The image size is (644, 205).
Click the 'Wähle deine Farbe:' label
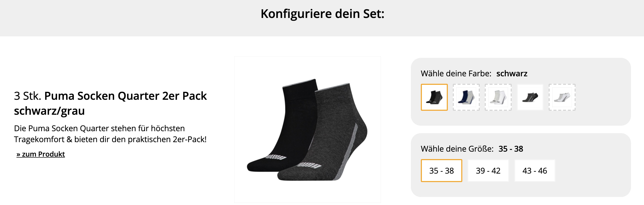(x=456, y=73)
